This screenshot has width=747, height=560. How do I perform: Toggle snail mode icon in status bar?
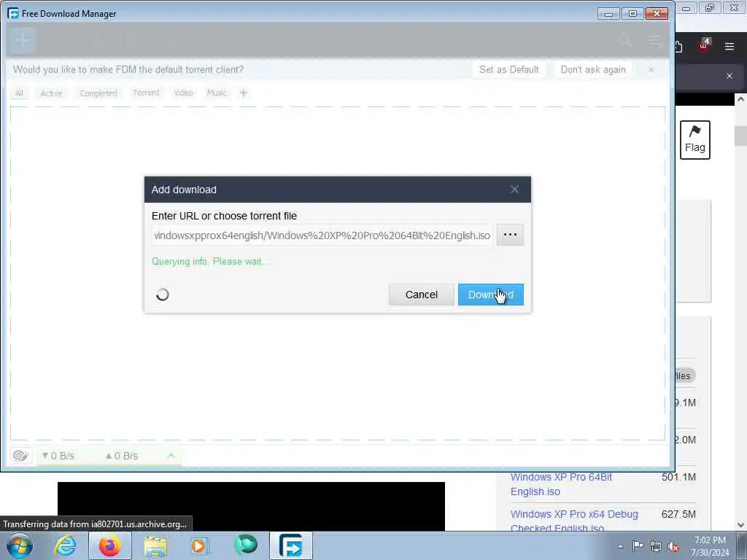coord(20,456)
